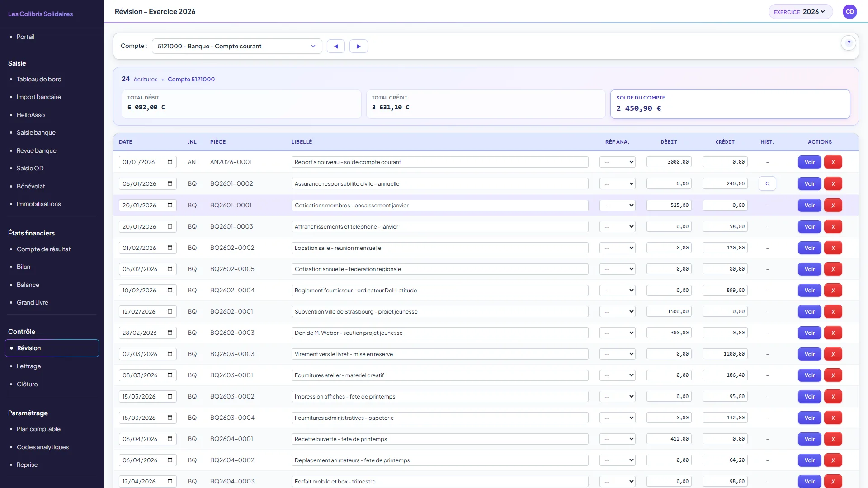Delete Assurance responsabilite civile entry
The image size is (868, 488).
pyautogui.click(x=833, y=183)
